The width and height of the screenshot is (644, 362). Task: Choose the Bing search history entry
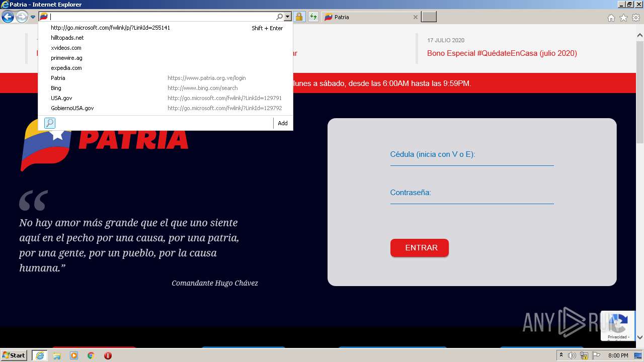tap(166, 88)
